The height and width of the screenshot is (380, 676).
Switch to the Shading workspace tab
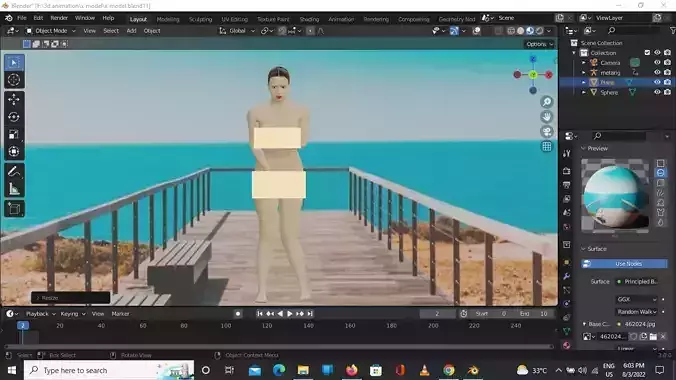[x=309, y=19]
